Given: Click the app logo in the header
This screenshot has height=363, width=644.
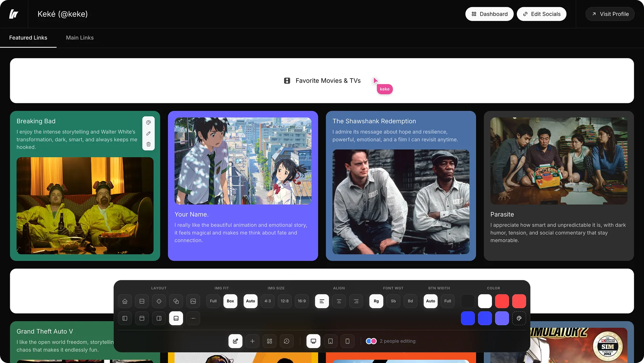Looking at the screenshot, I should click(x=14, y=14).
